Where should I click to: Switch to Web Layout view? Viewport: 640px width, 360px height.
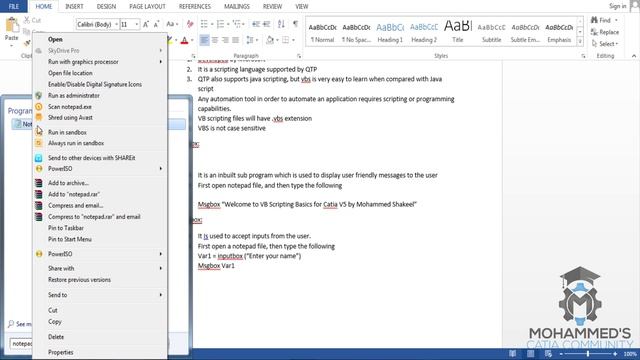(548, 354)
